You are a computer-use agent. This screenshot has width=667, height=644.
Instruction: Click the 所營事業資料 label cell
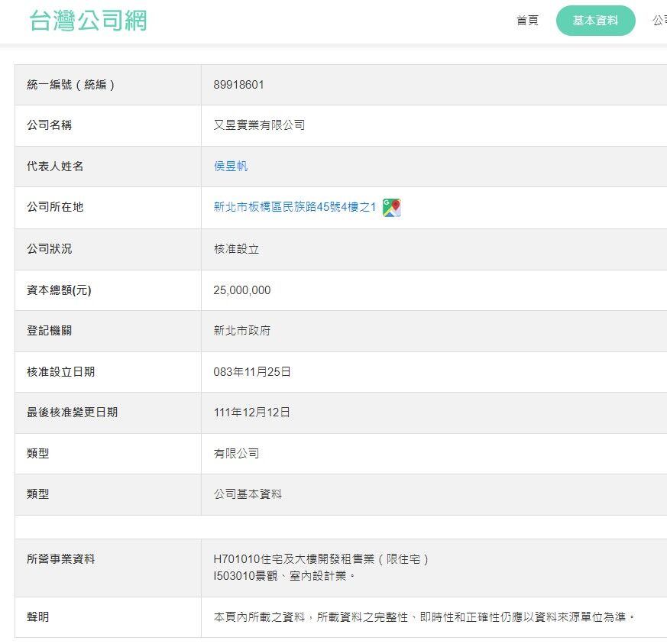coord(108,568)
